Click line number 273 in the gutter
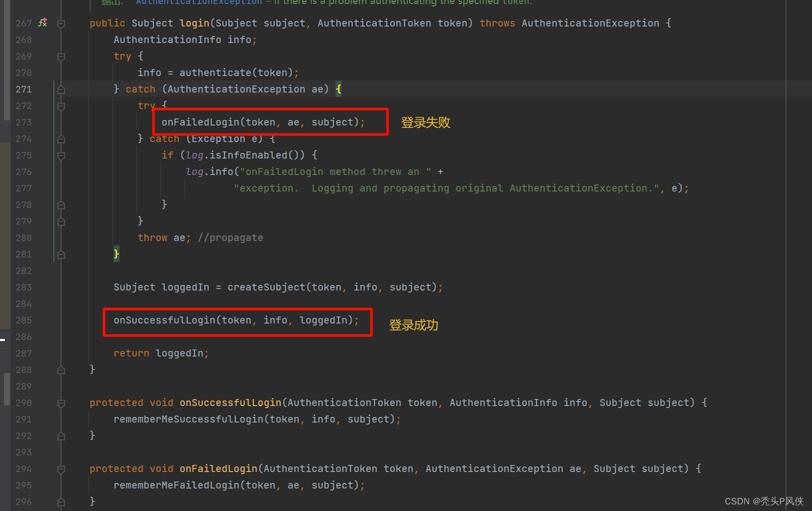This screenshot has width=812, height=511. tap(23, 122)
